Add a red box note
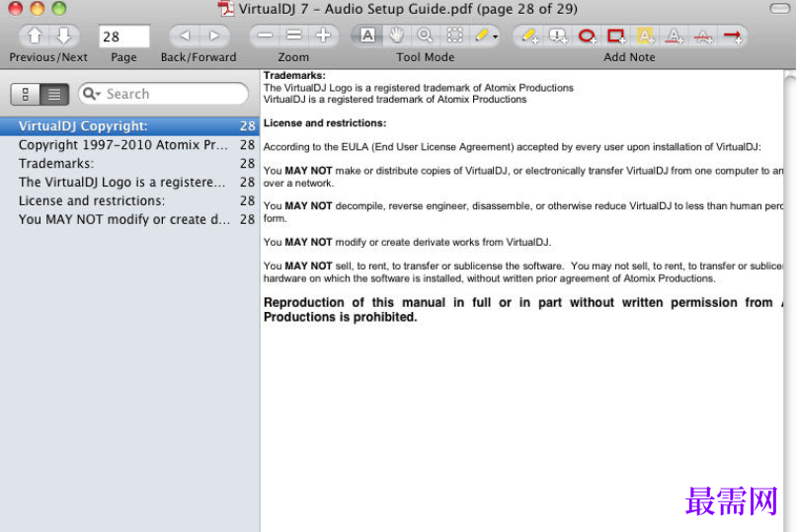The image size is (796, 532). pos(616,36)
